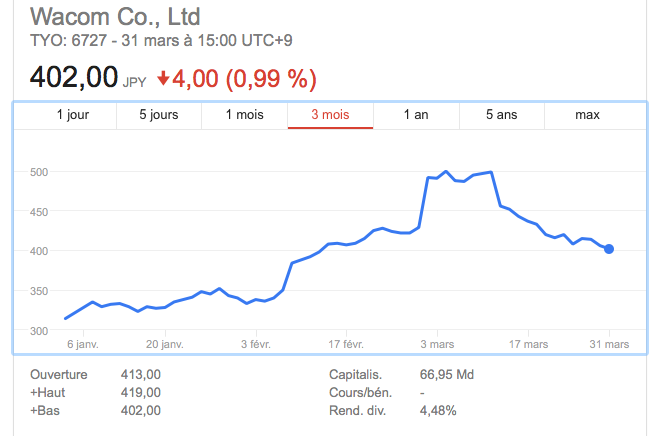Click the Wacom Co., Ltd title
This screenshot has width=670, height=436.
point(115,17)
